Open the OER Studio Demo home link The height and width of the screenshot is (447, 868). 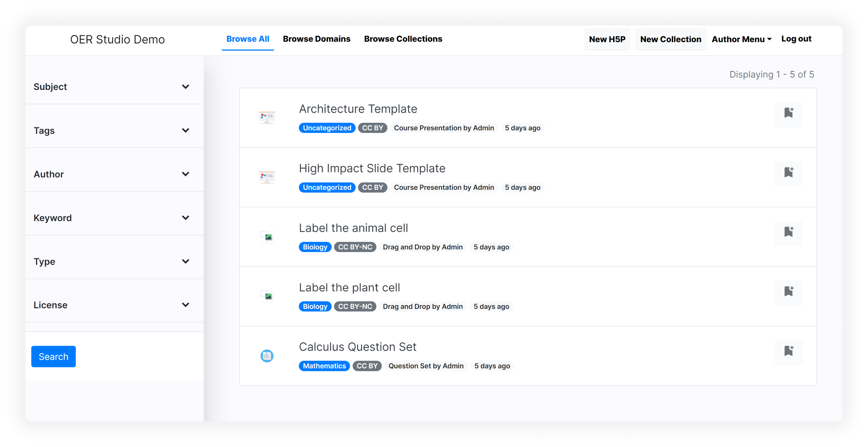[x=117, y=39]
